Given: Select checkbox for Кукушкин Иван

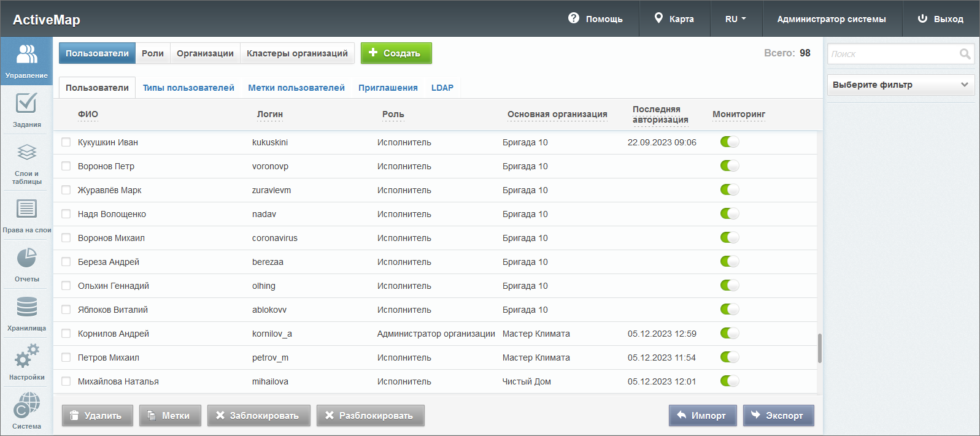Looking at the screenshot, I should pyautogui.click(x=66, y=142).
